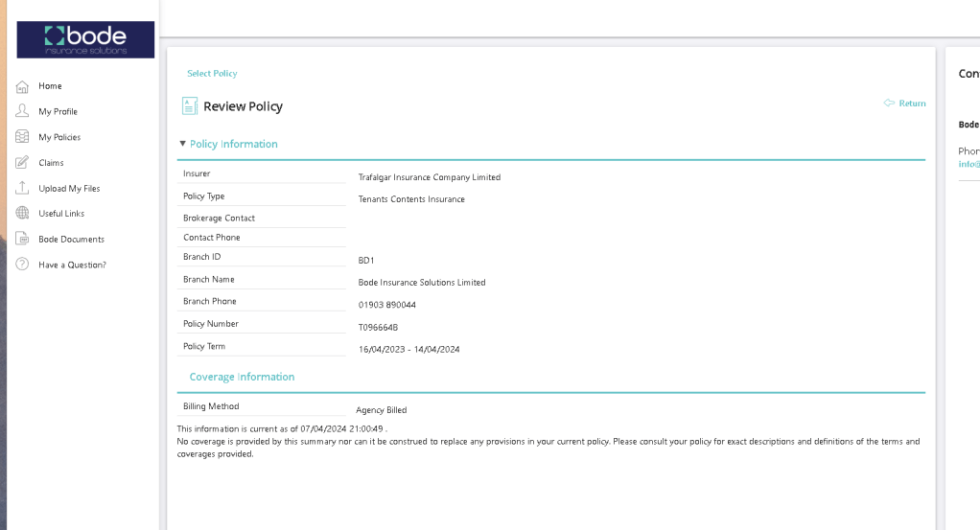Click the Upload My Files arrow icon
Viewport: 980px width, 530px height.
22,188
